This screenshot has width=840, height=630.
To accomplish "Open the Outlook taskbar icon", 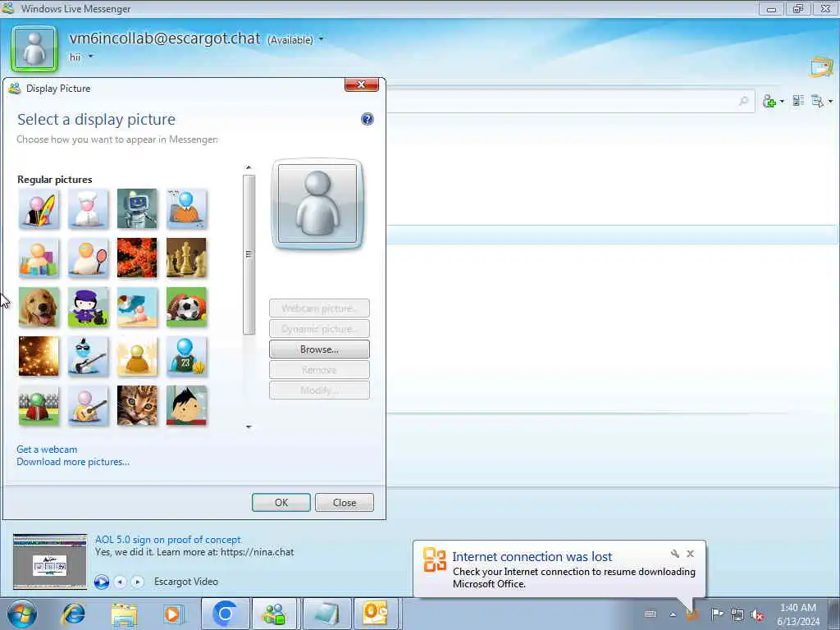I will tap(376, 614).
